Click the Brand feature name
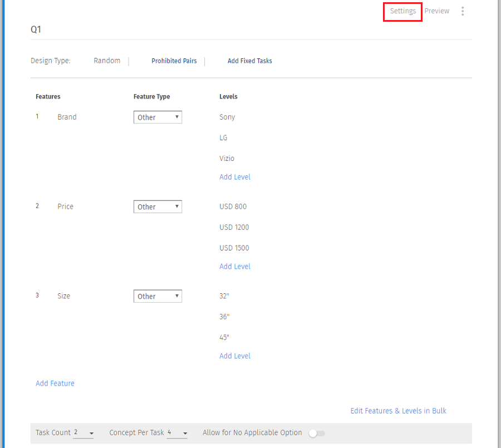 point(67,117)
